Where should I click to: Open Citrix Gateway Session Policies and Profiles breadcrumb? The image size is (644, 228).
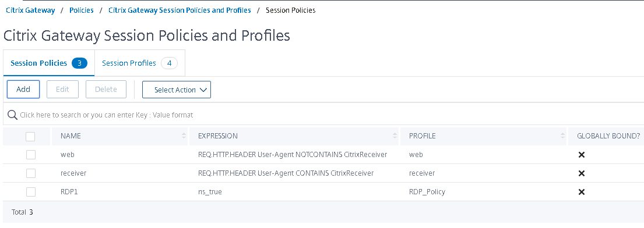180,10
